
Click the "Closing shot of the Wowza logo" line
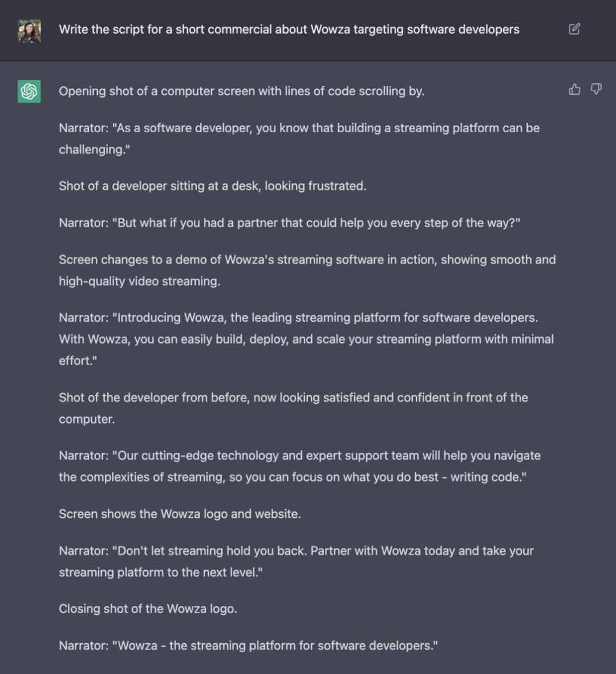point(148,609)
